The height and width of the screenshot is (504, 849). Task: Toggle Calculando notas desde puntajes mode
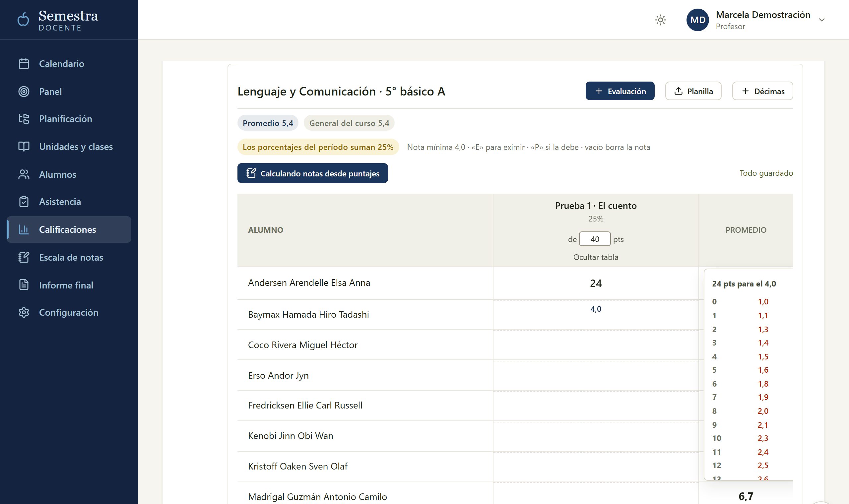tap(312, 173)
